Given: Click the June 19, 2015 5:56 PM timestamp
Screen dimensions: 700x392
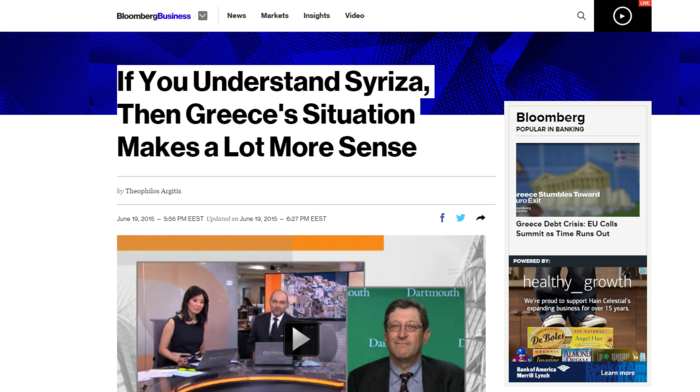Looking at the screenshot, I should [x=160, y=219].
